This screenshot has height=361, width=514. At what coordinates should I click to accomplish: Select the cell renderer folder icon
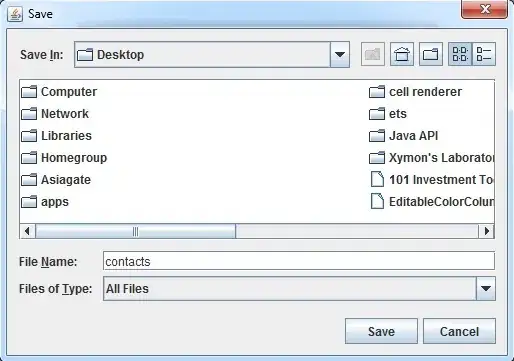tap(377, 92)
